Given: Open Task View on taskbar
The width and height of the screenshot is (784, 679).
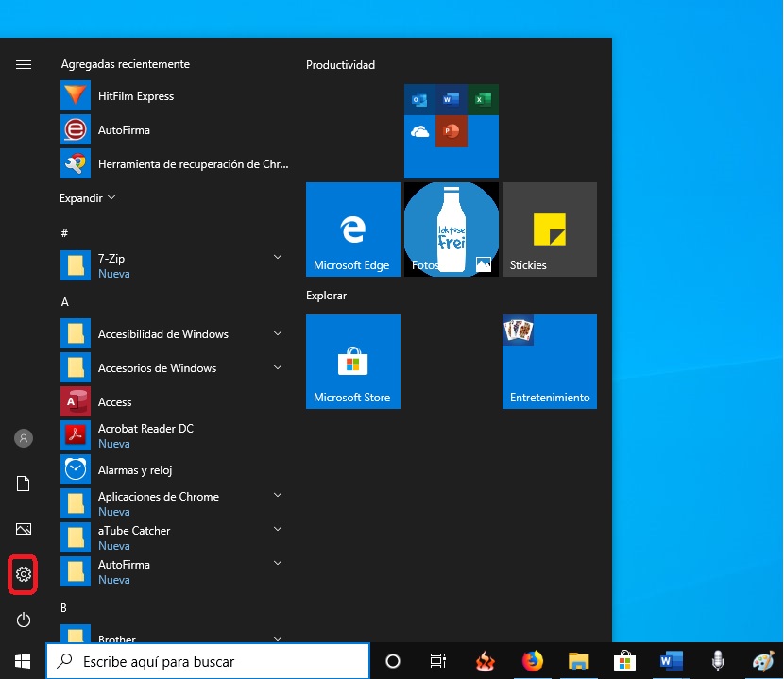Looking at the screenshot, I should tap(437, 661).
